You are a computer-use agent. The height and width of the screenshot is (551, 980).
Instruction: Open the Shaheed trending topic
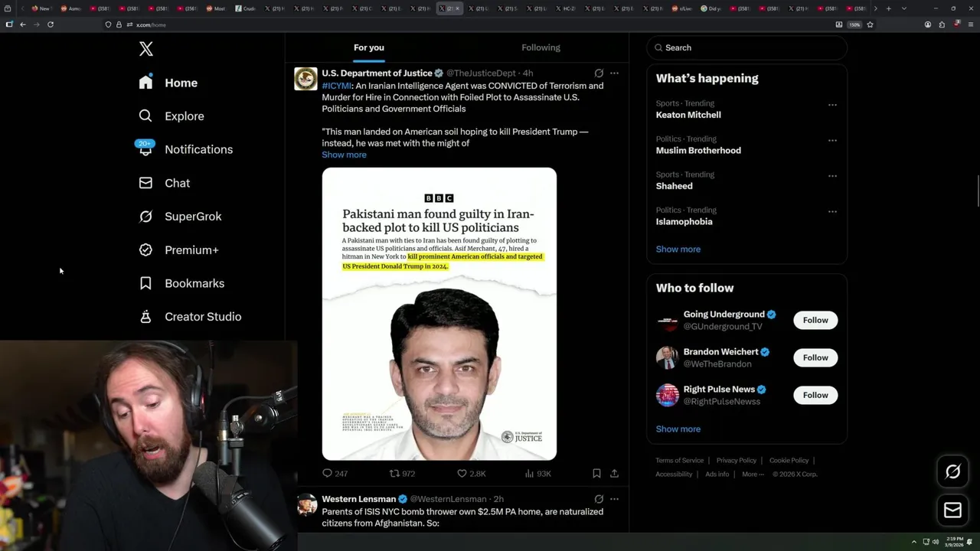tap(674, 186)
